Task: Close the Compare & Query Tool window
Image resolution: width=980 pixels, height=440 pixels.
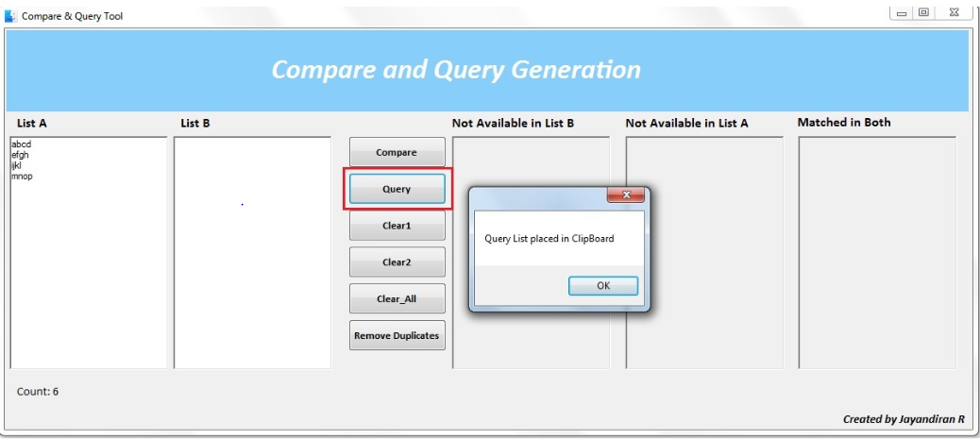Action: (954, 12)
